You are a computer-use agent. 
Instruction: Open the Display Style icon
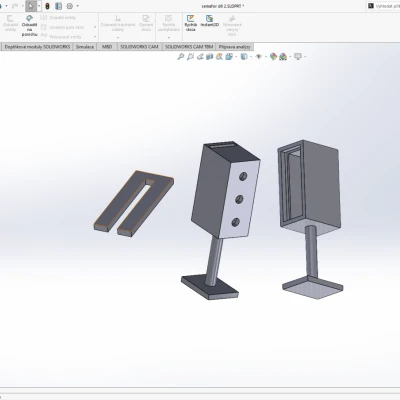point(244,57)
